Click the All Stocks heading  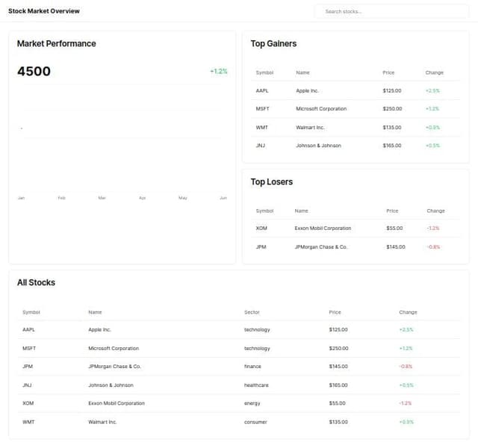[x=36, y=282]
